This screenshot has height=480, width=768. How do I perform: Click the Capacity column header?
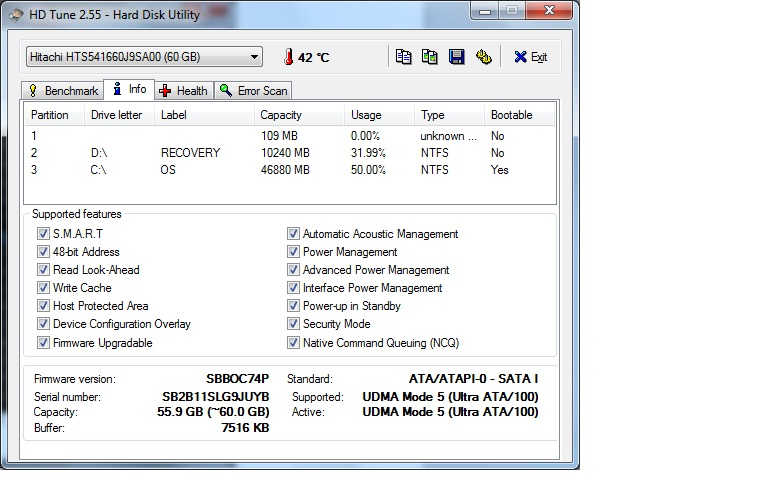click(x=300, y=115)
